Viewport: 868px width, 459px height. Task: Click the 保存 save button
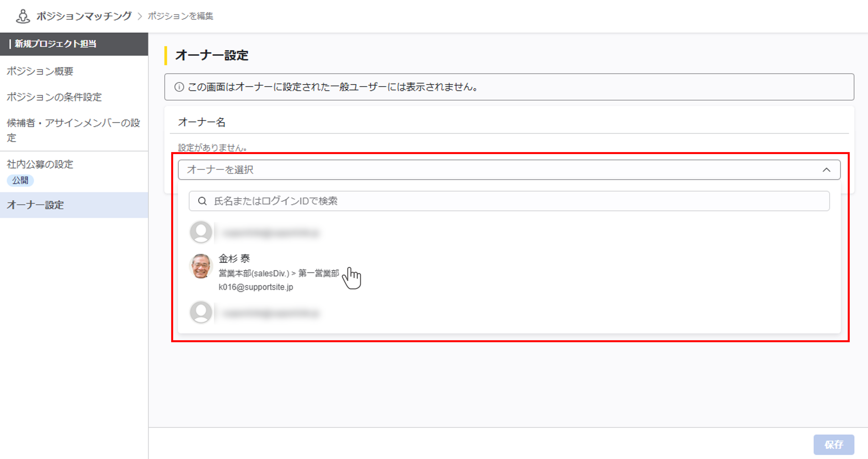[833, 444]
